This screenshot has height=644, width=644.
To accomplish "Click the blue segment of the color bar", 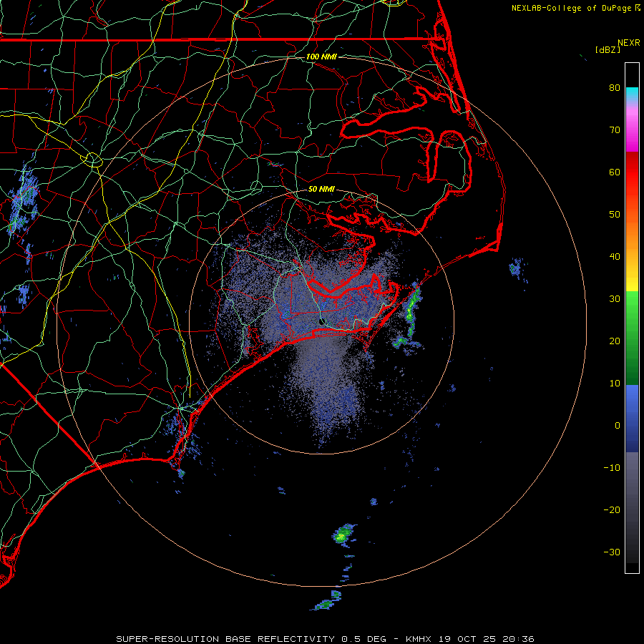I will click(632, 418).
